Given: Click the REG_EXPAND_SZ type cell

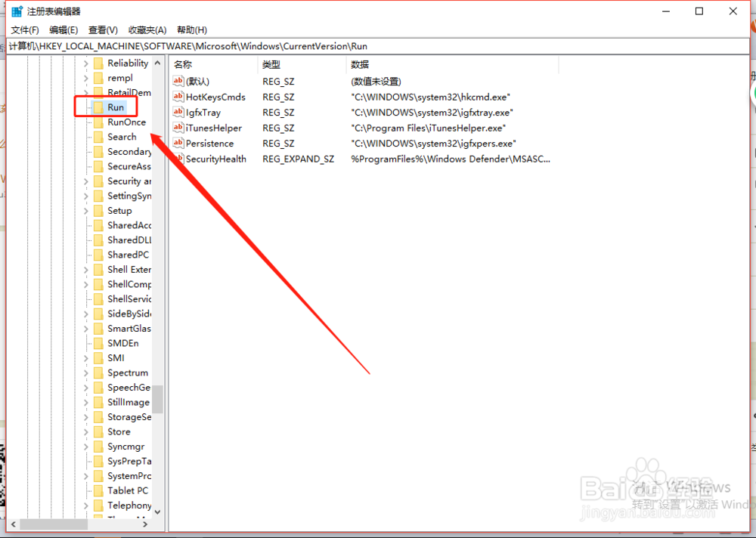Looking at the screenshot, I should coord(298,159).
